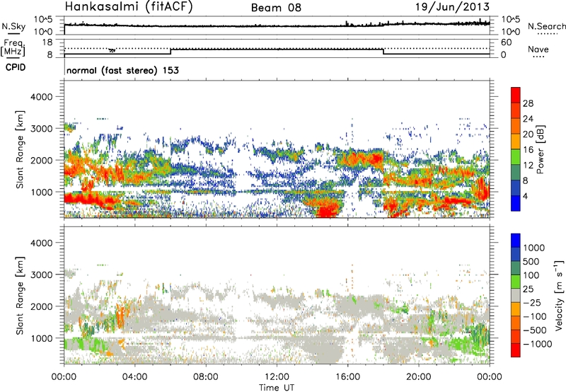Click the Hankasalmi (fitACF) plot title

(x=129, y=7)
